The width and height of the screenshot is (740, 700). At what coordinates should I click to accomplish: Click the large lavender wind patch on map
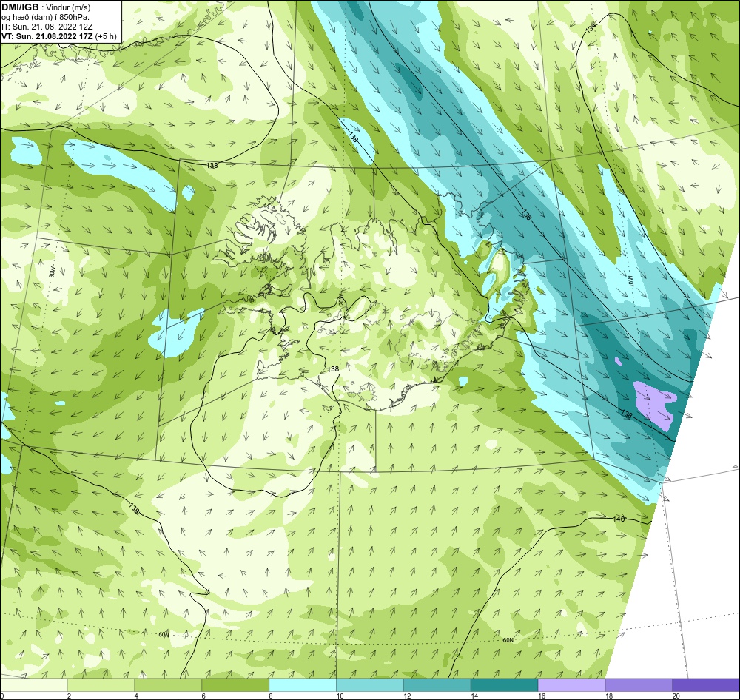(653, 405)
